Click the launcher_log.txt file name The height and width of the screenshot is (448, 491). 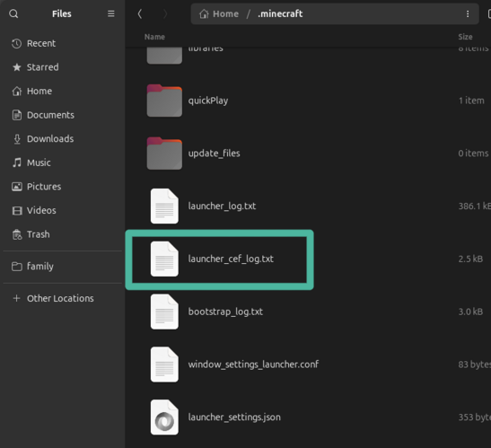point(222,206)
